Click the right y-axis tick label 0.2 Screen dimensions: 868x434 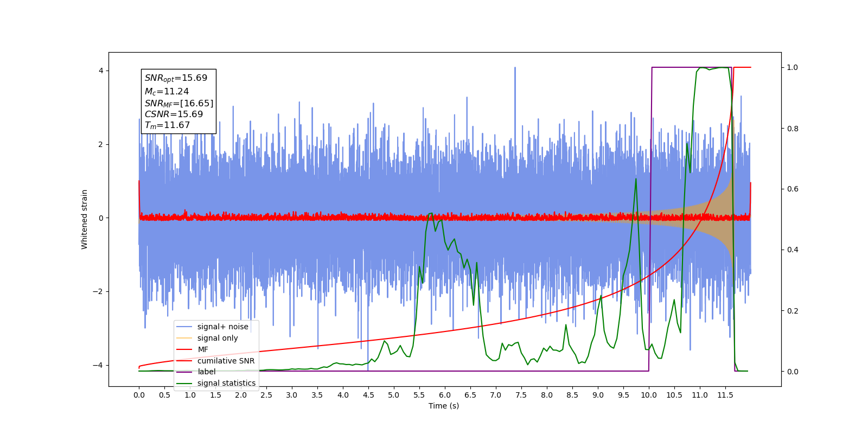pyautogui.click(x=793, y=311)
